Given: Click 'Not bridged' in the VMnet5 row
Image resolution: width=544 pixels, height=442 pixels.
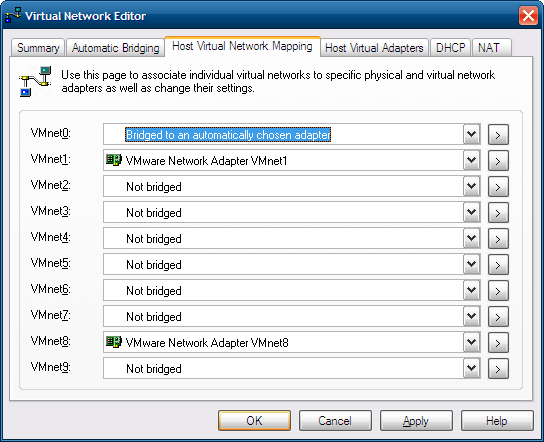Looking at the screenshot, I should [x=154, y=265].
